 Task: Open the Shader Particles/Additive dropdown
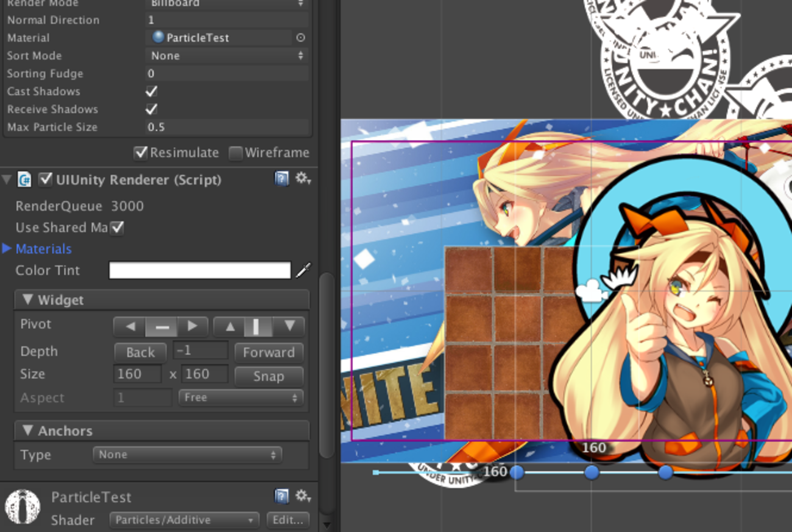[185, 520]
